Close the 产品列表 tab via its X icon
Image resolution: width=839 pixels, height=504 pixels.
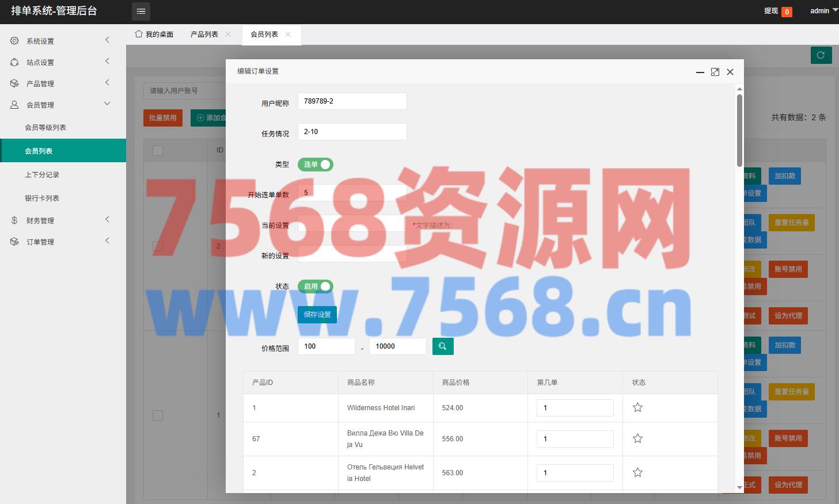click(228, 35)
